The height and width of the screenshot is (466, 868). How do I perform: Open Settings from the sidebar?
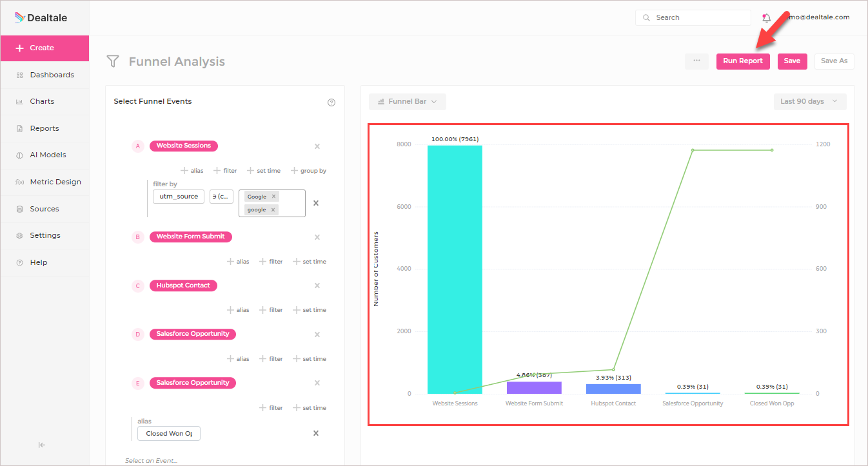pos(44,235)
